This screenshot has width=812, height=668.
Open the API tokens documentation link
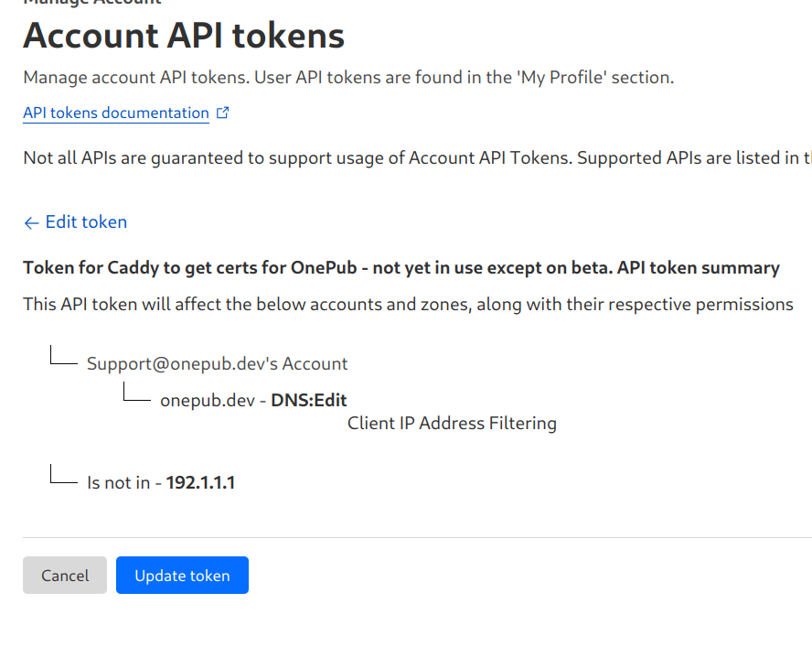pyautogui.click(x=116, y=113)
